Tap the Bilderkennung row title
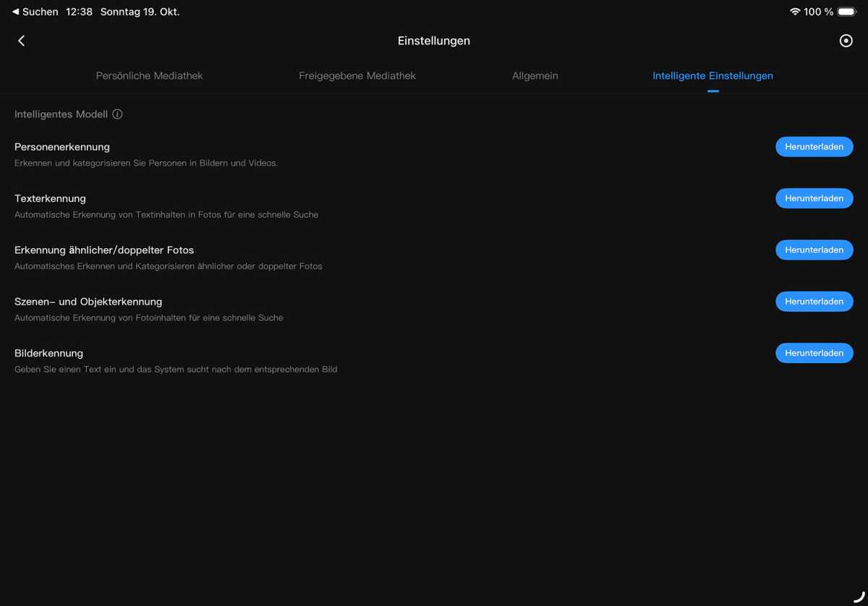Screen dimensions: 868x606 [48, 353]
